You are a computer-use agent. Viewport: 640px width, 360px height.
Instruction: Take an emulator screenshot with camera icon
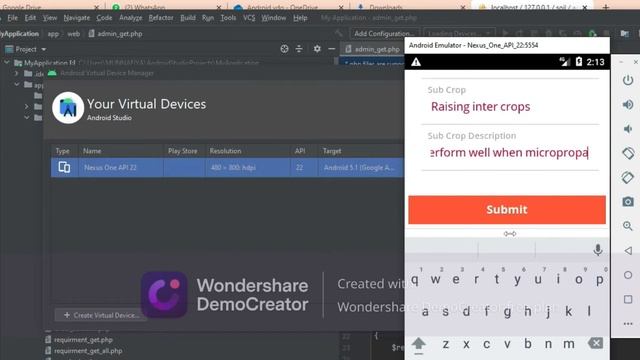click(x=628, y=202)
